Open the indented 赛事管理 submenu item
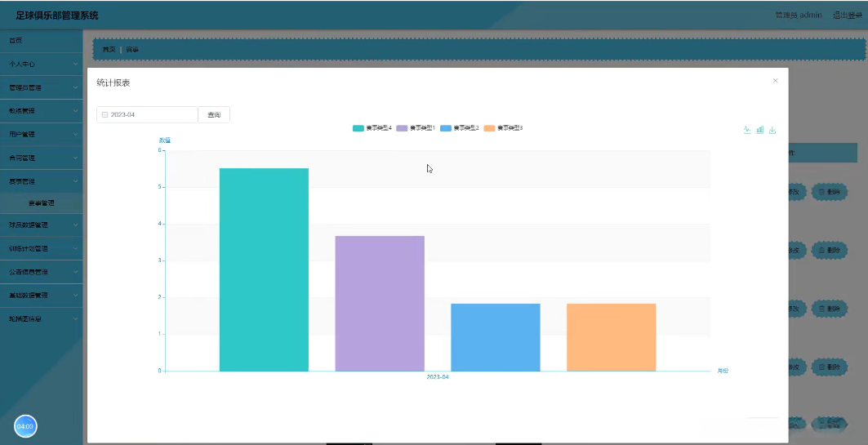 (42, 203)
